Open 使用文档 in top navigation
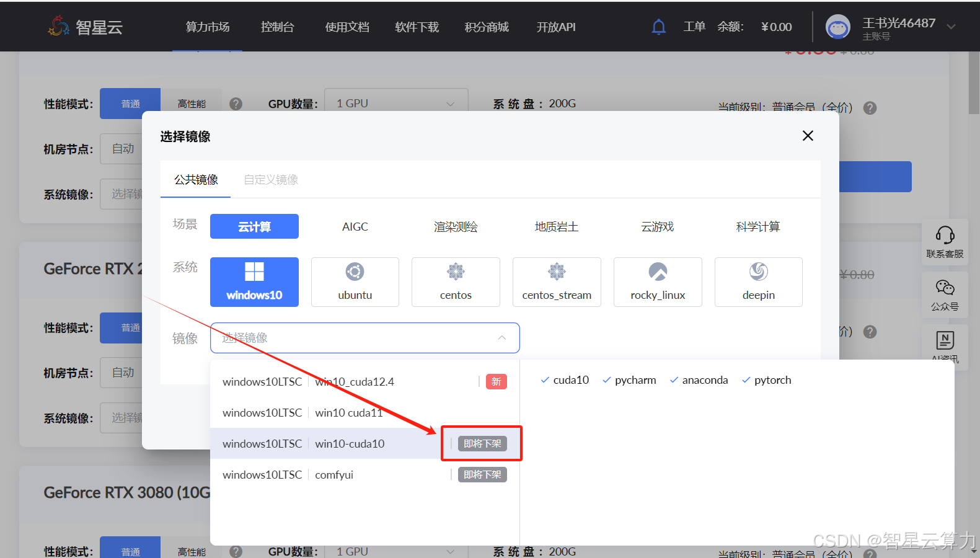 (x=347, y=27)
